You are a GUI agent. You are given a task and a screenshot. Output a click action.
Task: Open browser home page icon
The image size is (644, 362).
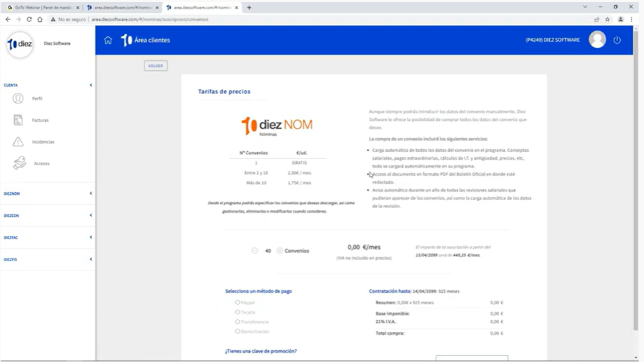coord(40,19)
